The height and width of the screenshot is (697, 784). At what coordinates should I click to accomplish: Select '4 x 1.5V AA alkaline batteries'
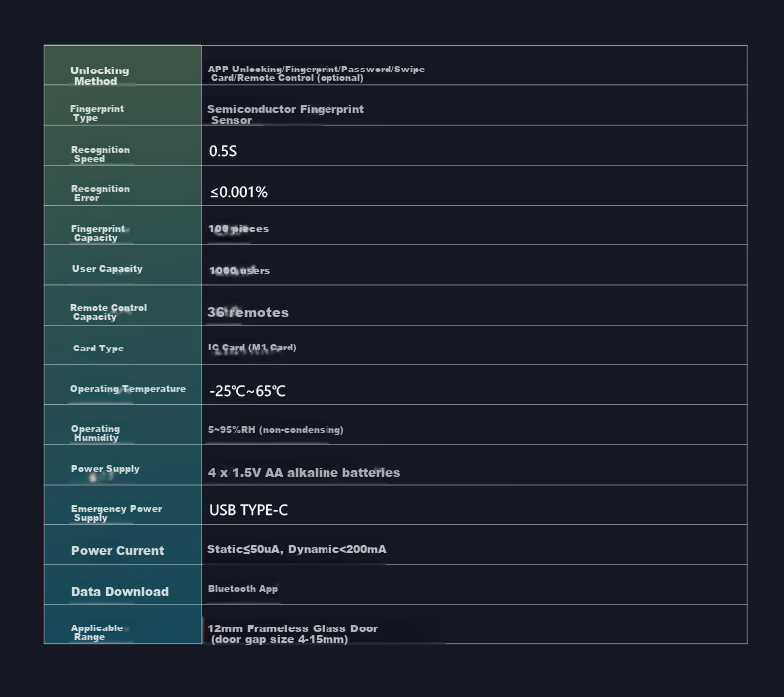304,473
